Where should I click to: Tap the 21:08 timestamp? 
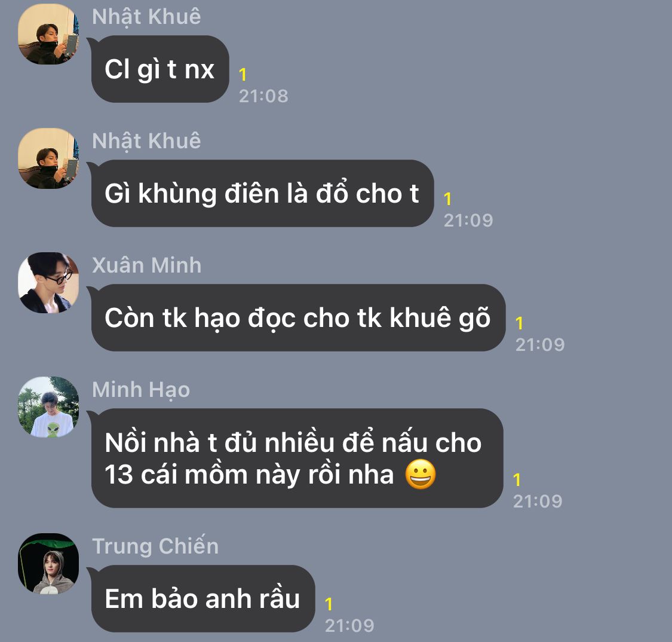click(263, 96)
